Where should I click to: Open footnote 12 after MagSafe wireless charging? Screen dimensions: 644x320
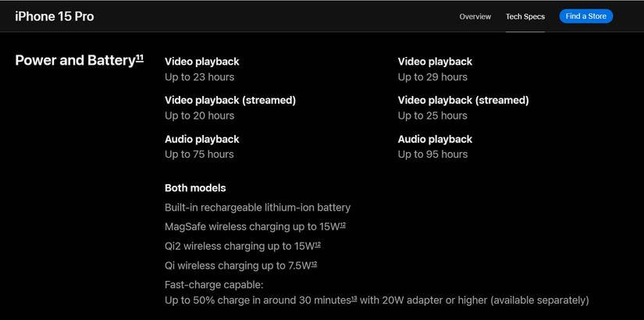coord(342,225)
